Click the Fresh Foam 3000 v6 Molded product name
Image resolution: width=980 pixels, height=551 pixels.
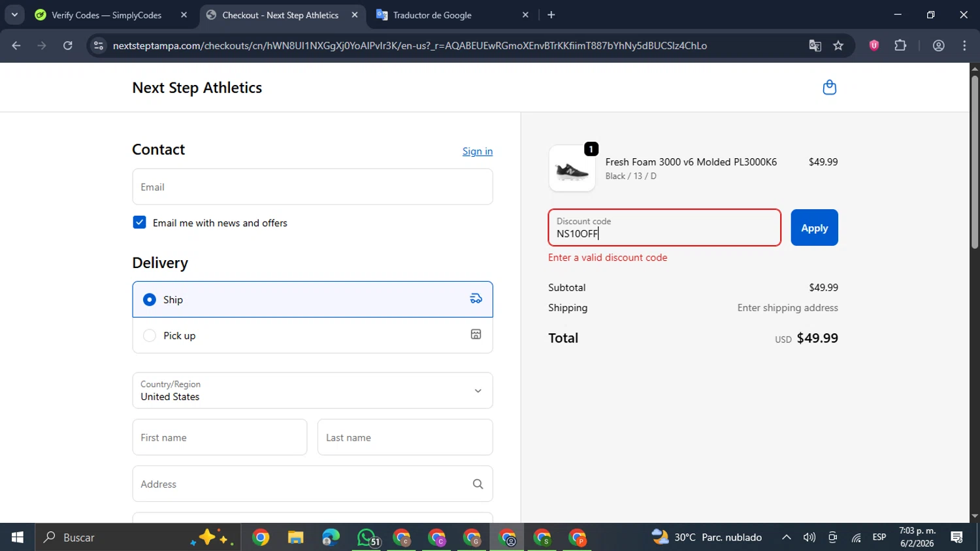coord(691,162)
